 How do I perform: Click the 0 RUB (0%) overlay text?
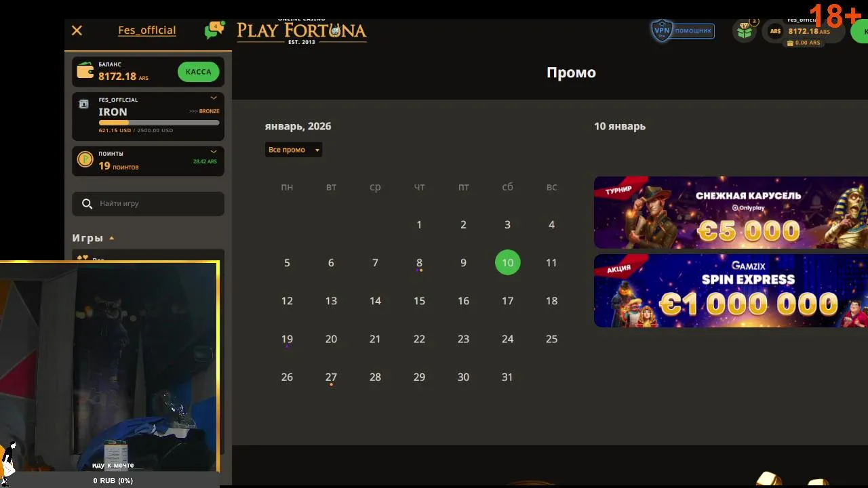(x=113, y=481)
